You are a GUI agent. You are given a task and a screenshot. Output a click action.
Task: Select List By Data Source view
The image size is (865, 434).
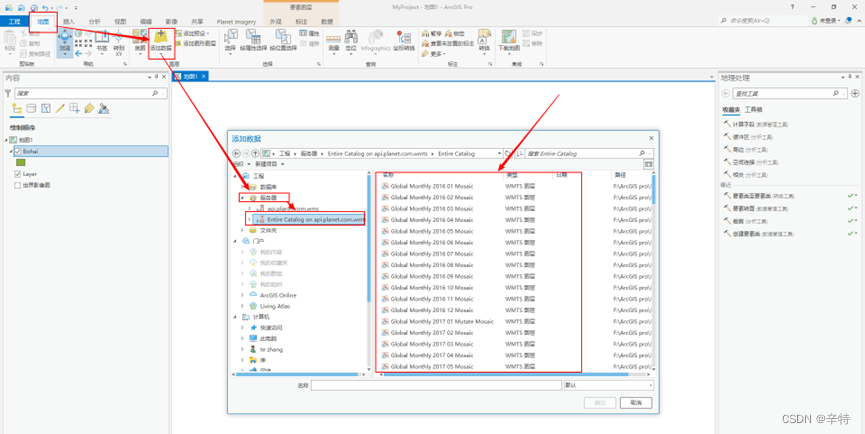pyautogui.click(x=31, y=108)
